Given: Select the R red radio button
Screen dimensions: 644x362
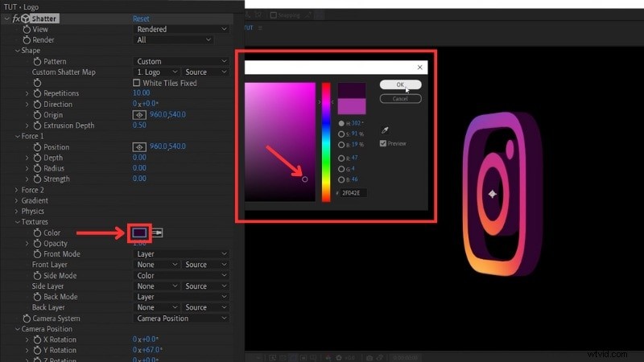Looking at the screenshot, I should 341,158.
